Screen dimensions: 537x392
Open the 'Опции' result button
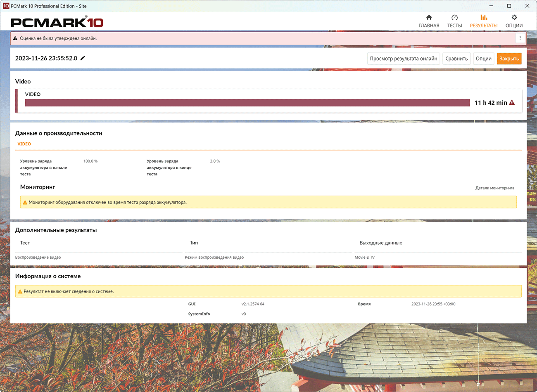point(484,59)
